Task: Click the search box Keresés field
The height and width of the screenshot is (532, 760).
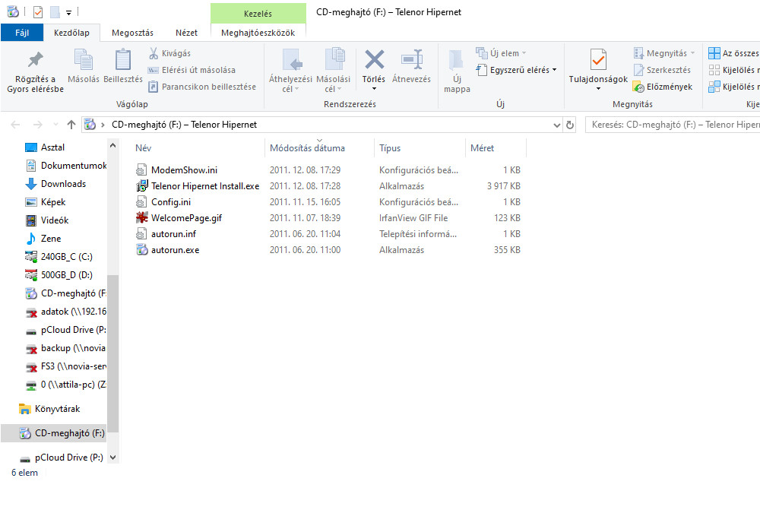Action: (673, 125)
